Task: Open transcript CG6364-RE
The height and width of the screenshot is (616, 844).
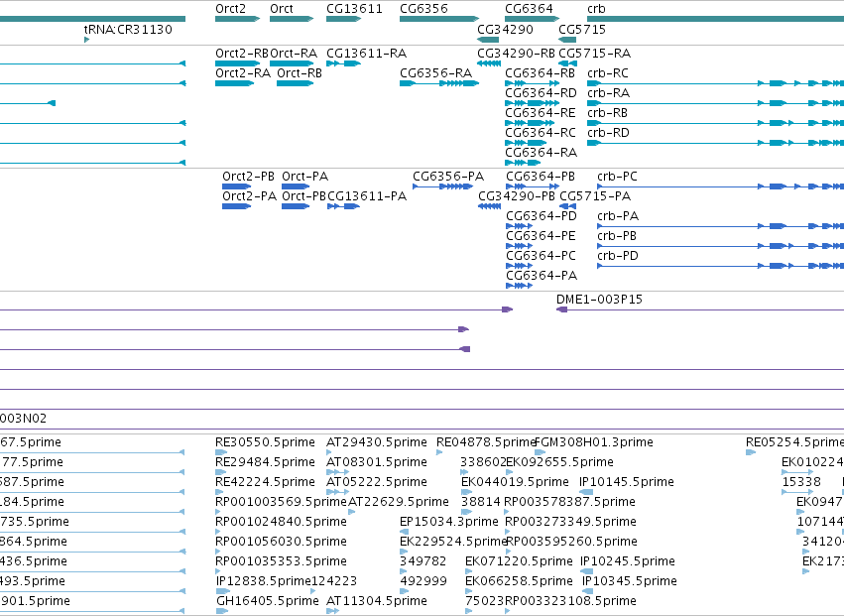Action: (x=540, y=113)
